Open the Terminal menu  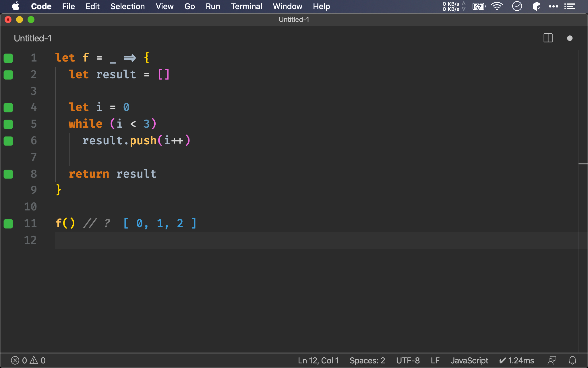[x=246, y=6]
